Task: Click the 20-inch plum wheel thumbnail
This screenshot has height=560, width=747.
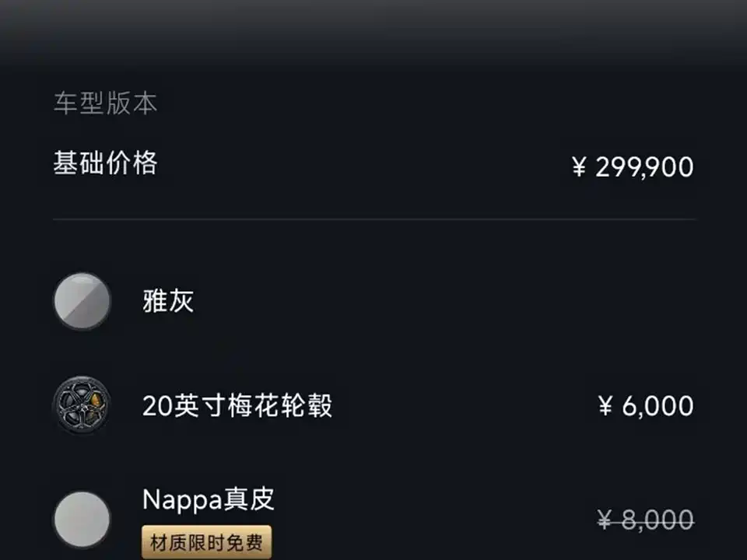Action: tap(82, 405)
